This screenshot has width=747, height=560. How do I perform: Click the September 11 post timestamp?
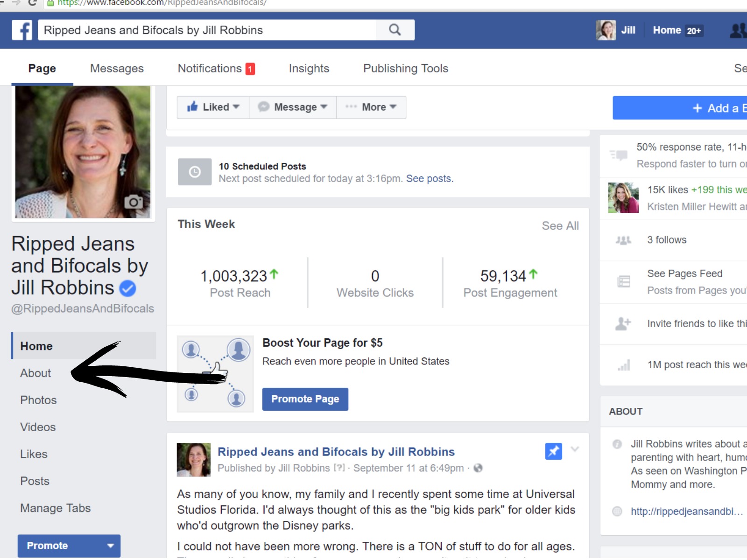tap(409, 468)
